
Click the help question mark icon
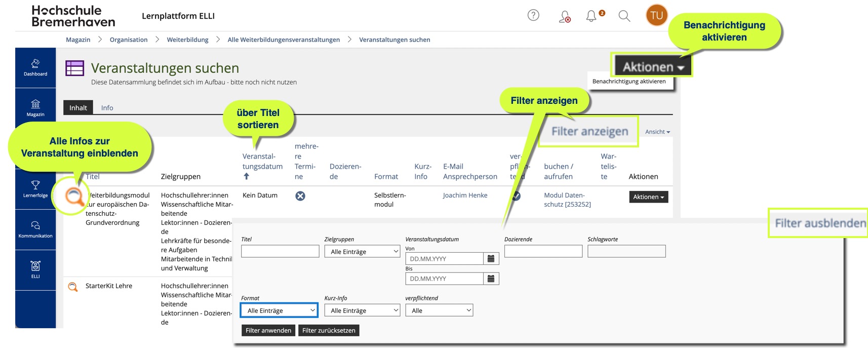[533, 16]
